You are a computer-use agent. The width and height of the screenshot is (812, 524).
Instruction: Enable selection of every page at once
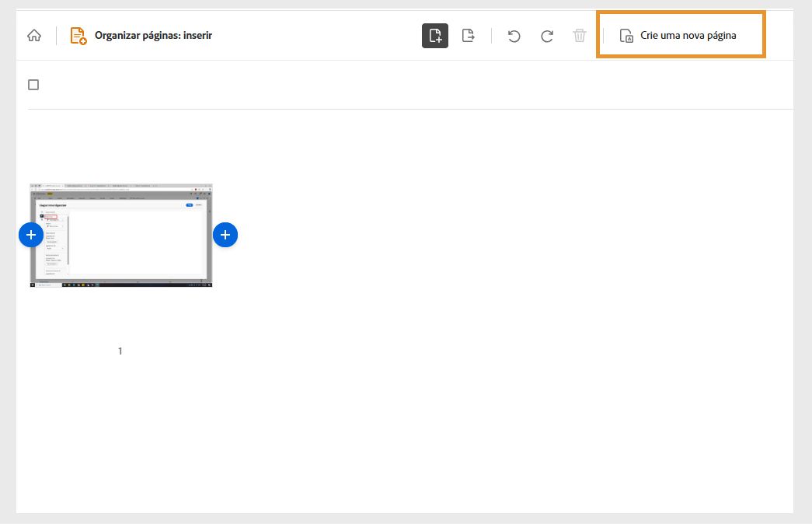tap(33, 84)
